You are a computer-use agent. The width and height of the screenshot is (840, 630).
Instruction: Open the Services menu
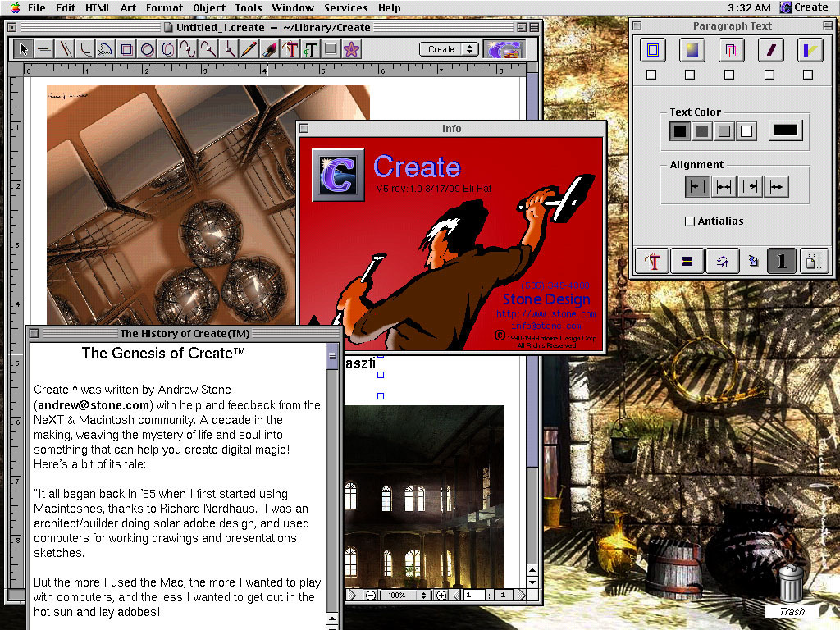pyautogui.click(x=345, y=8)
